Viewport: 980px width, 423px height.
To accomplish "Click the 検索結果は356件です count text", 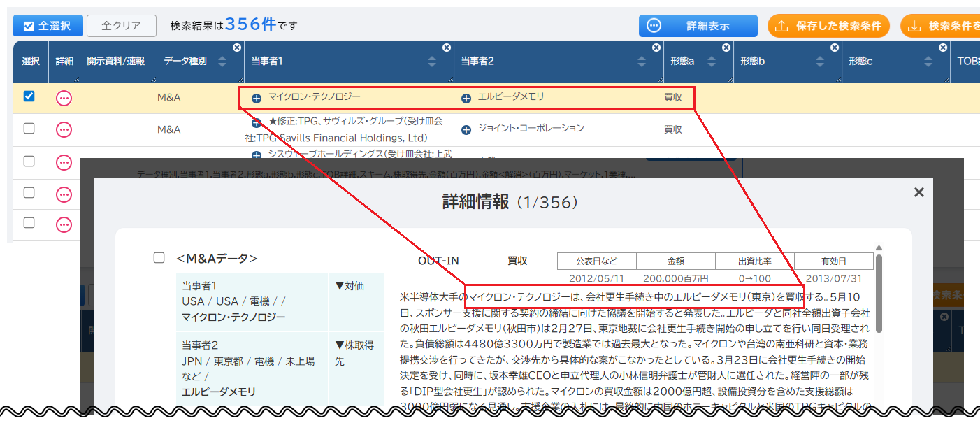I will [234, 25].
